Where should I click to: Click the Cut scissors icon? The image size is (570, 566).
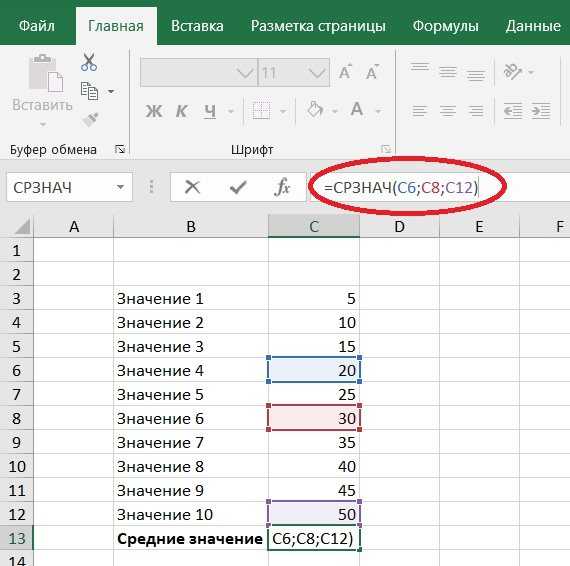(89, 62)
